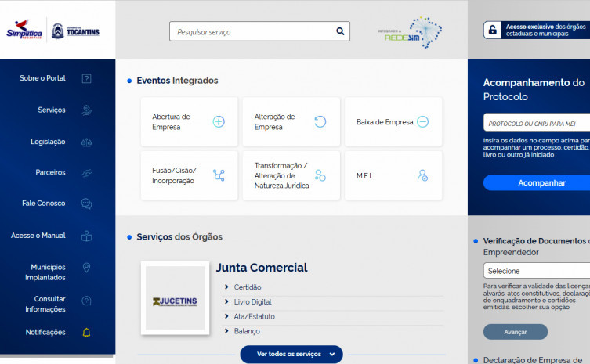Open the Selecione document verification dropdown

click(x=536, y=271)
